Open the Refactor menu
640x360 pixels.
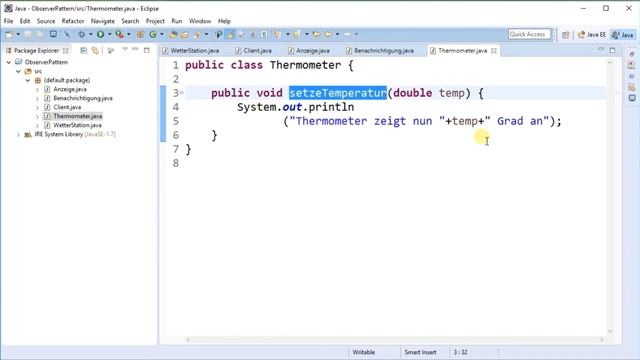(73, 21)
